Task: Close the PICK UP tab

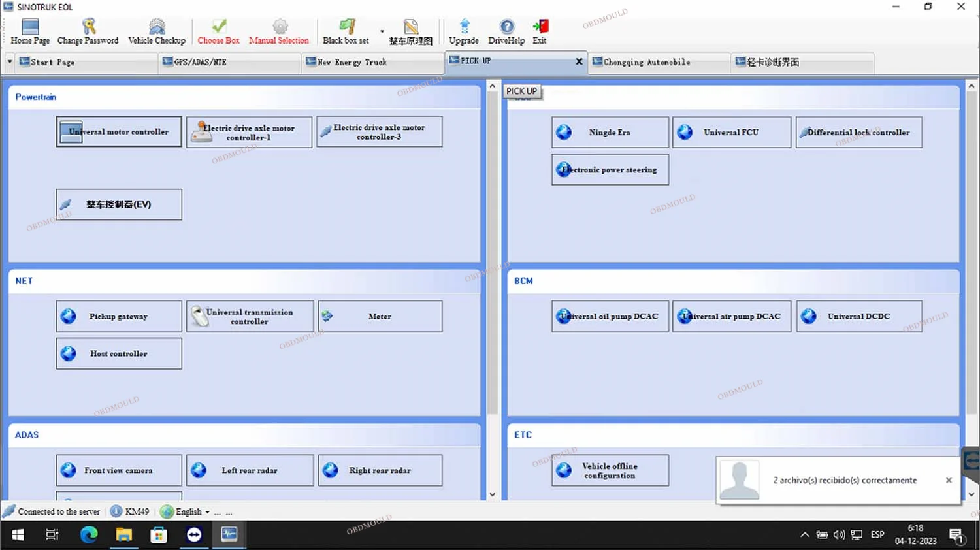Action: 579,61
